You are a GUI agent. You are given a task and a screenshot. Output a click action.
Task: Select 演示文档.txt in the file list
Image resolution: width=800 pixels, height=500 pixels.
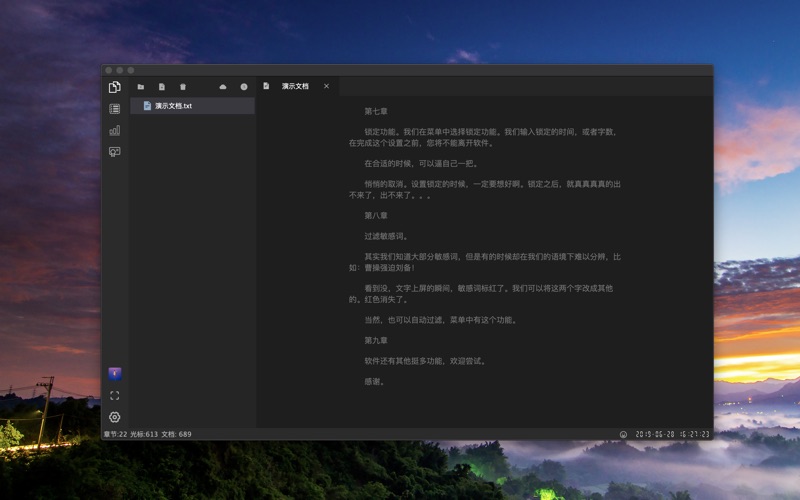[x=192, y=106]
